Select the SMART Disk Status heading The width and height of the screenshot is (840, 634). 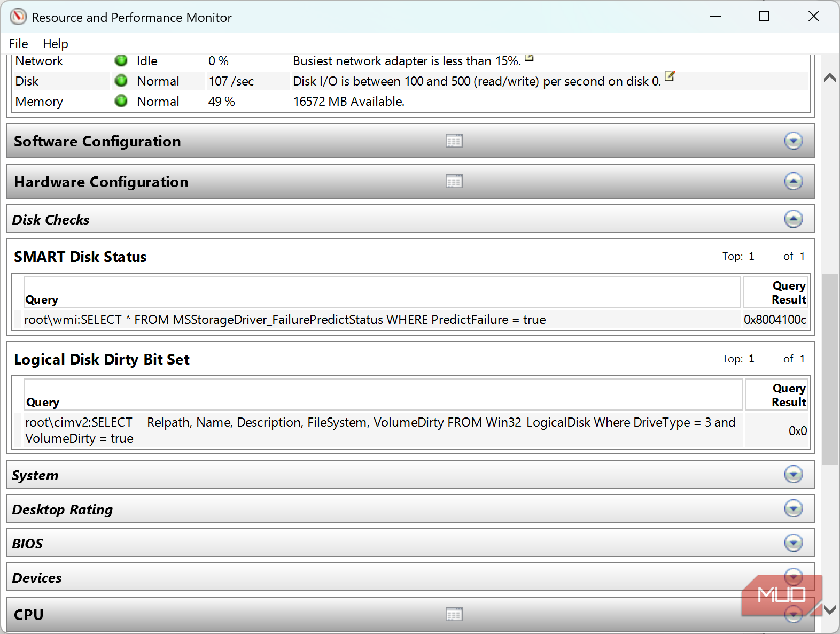coord(80,257)
